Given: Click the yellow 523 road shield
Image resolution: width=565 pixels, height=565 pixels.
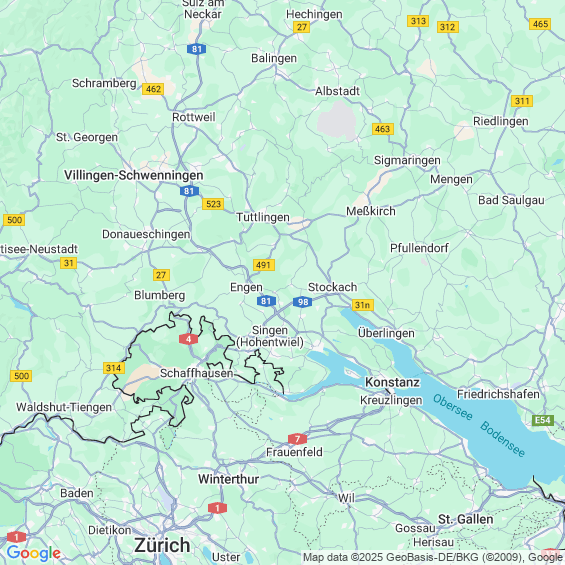Looking at the screenshot, I should click(x=213, y=204).
